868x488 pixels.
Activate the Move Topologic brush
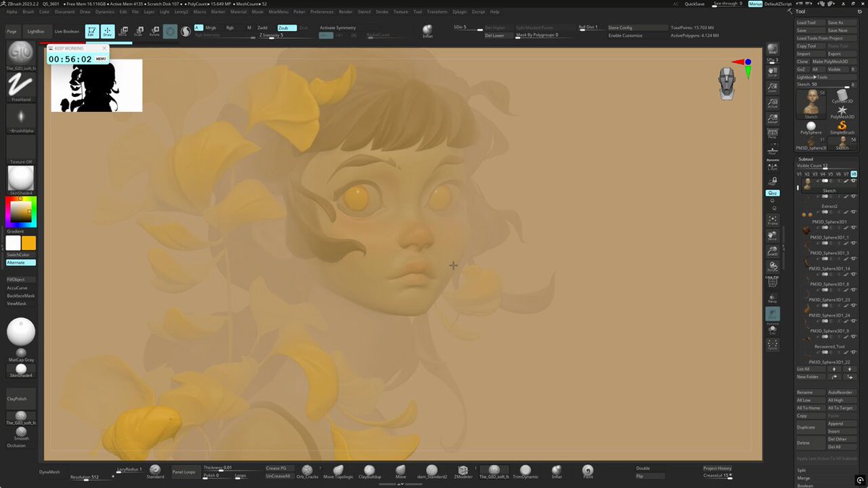339,470
